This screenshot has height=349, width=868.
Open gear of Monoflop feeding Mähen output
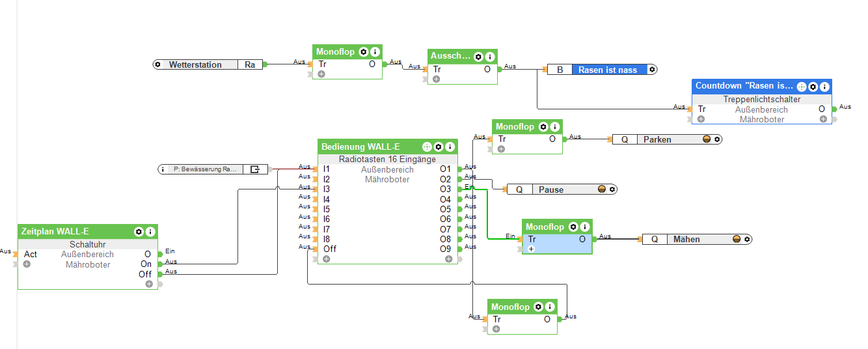point(573,227)
